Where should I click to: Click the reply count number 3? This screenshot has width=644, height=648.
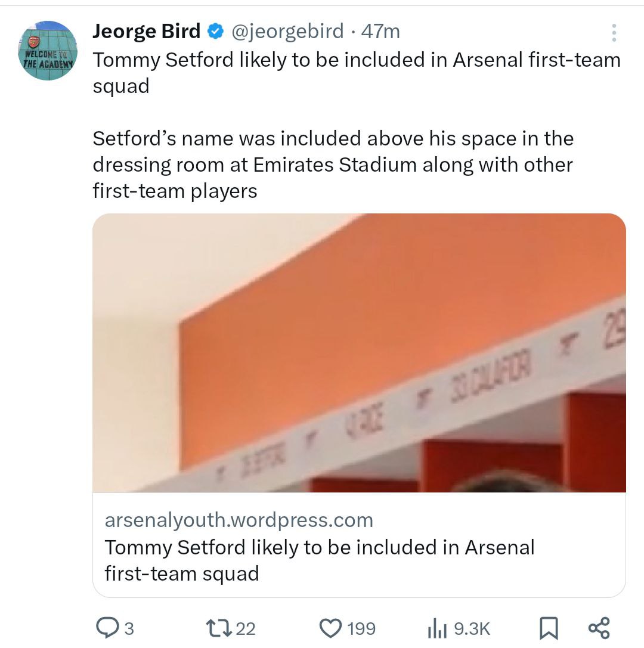point(128,628)
